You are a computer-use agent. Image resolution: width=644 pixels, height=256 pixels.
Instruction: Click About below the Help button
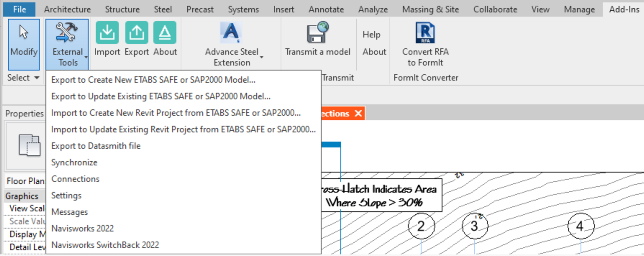(x=374, y=52)
